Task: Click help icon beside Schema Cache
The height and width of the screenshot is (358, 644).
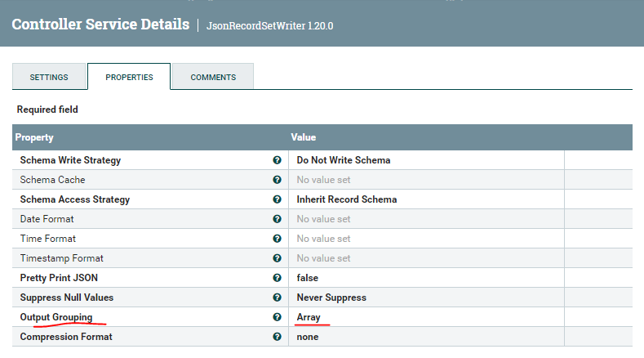Action: pos(278,180)
